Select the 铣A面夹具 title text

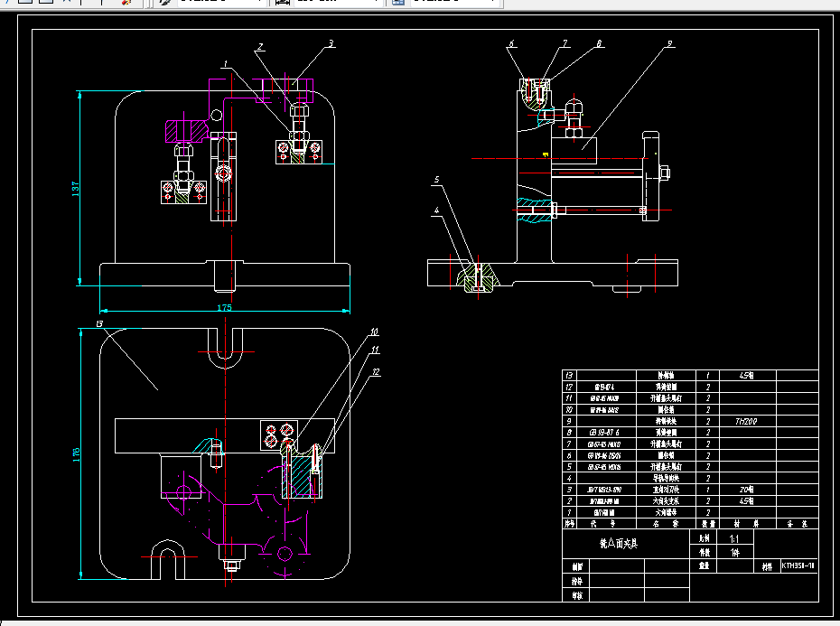[619, 544]
